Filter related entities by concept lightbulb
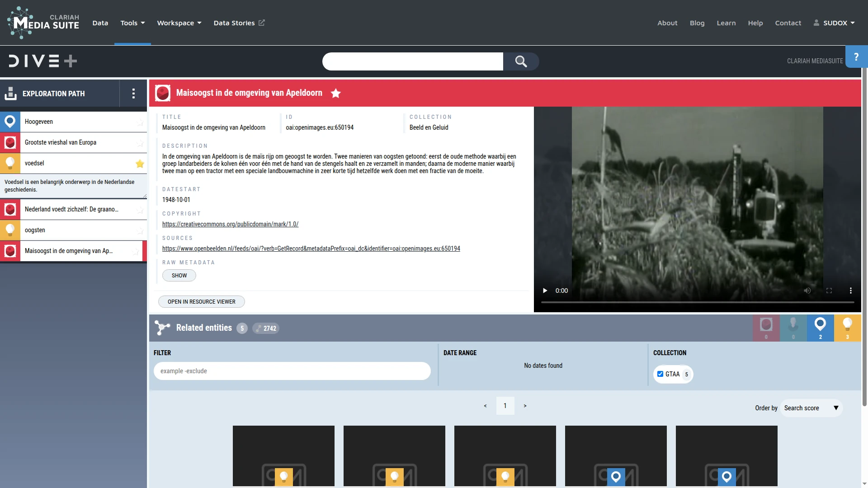868x488 pixels. (847, 328)
